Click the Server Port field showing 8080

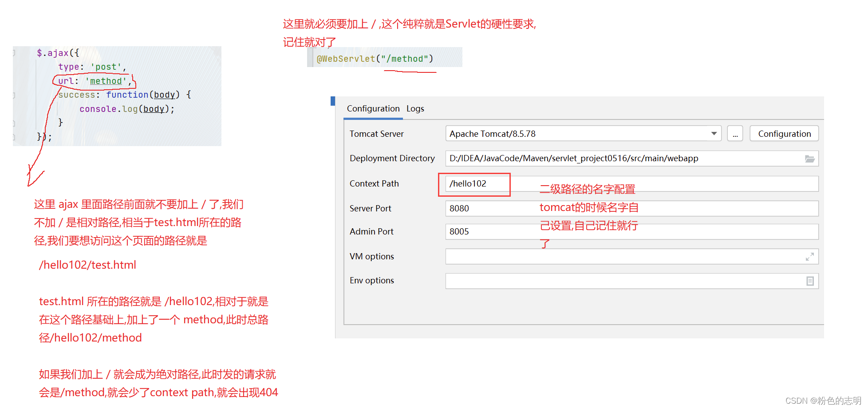632,209
